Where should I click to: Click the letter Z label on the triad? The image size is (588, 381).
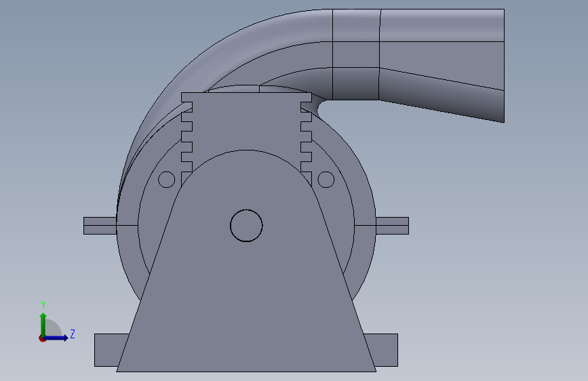pyautogui.click(x=73, y=334)
